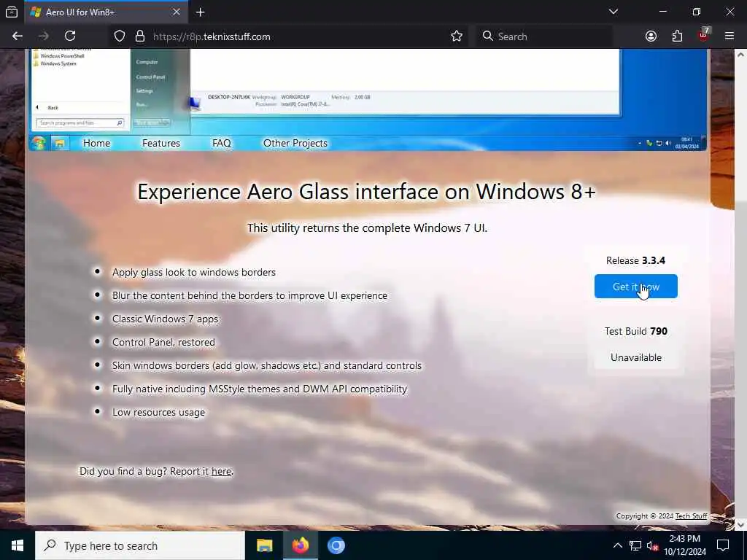Close the Aero UI for Win8+ tab
This screenshot has height=560, width=747.
pyautogui.click(x=177, y=12)
